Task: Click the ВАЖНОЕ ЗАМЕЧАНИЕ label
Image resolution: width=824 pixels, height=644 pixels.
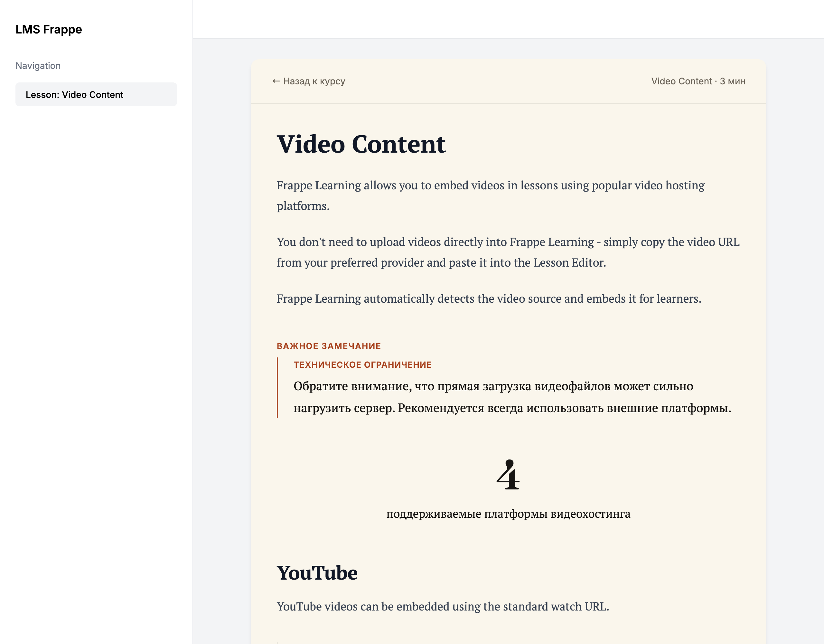Action: [x=329, y=346]
